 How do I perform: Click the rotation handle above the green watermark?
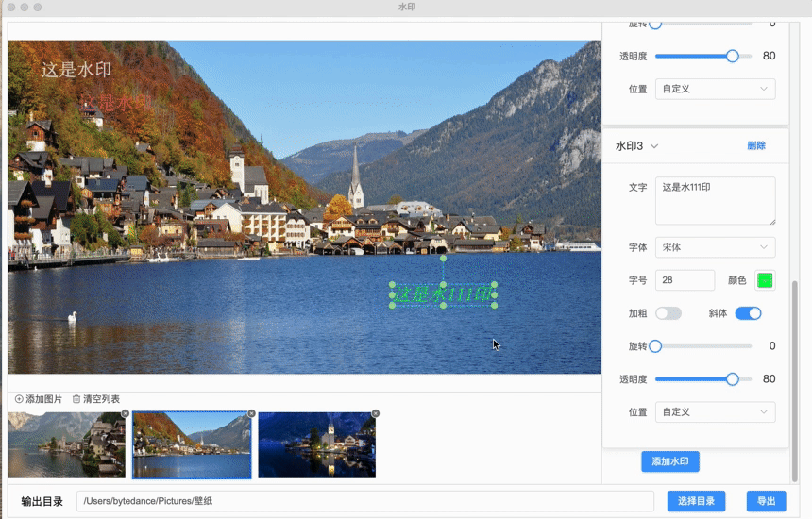point(443,258)
